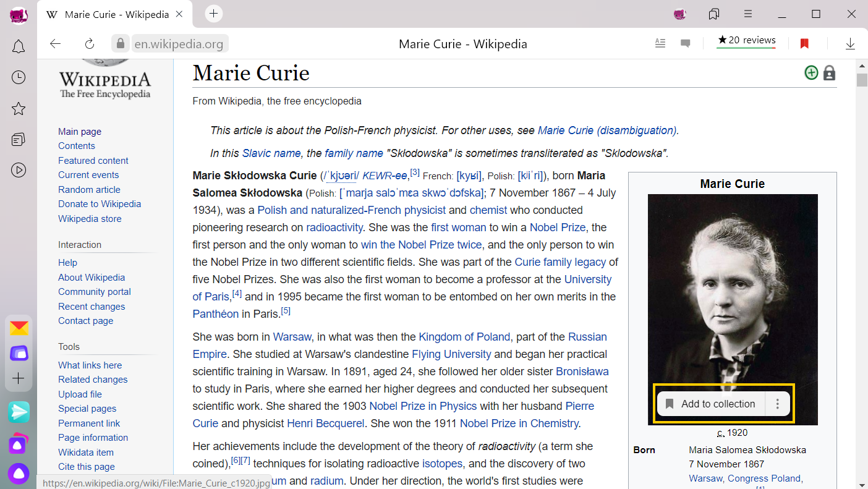Open About Wikipedia
This screenshot has height=489, width=868.
tap(91, 278)
